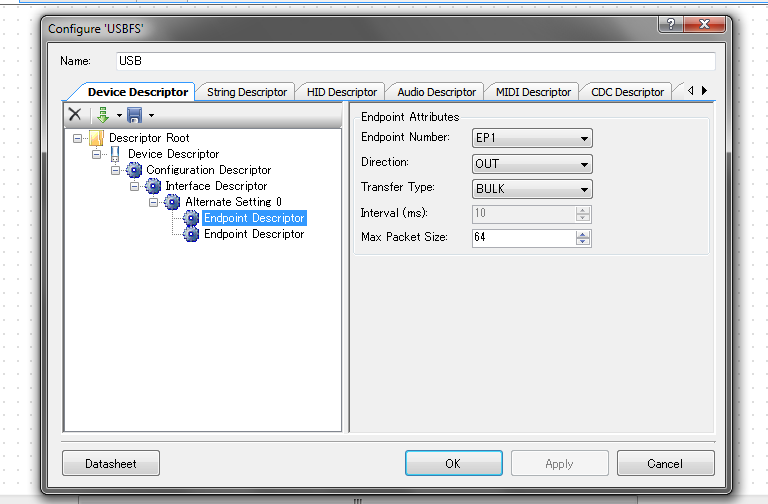Click the Max Packet Size field
The image size is (768, 504).
coord(524,238)
